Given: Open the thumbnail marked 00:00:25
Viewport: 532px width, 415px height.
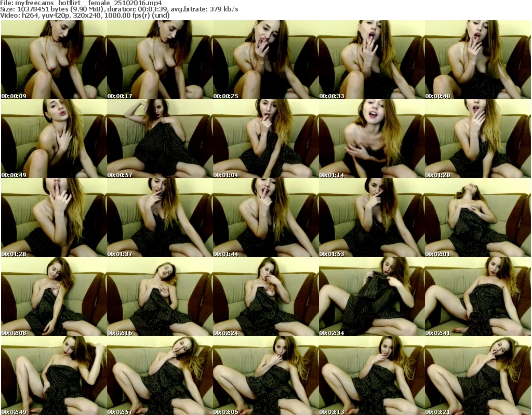Looking at the screenshot, I should (265, 60).
